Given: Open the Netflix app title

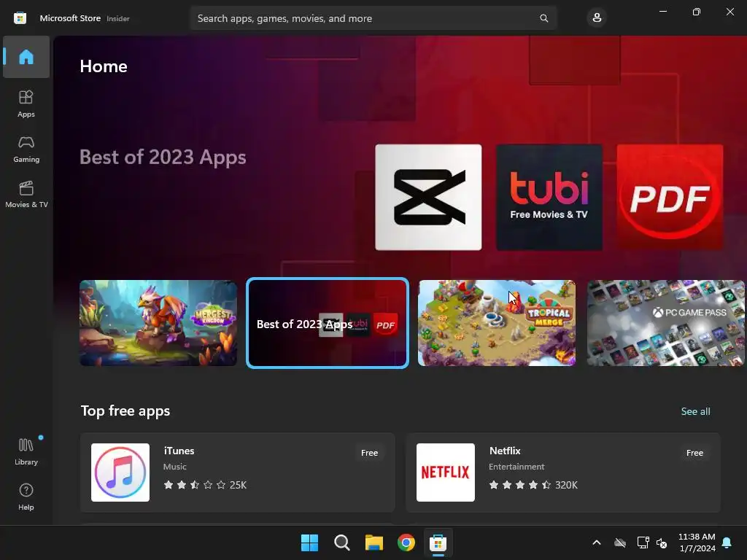Looking at the screenshot, I should (505, 451).
